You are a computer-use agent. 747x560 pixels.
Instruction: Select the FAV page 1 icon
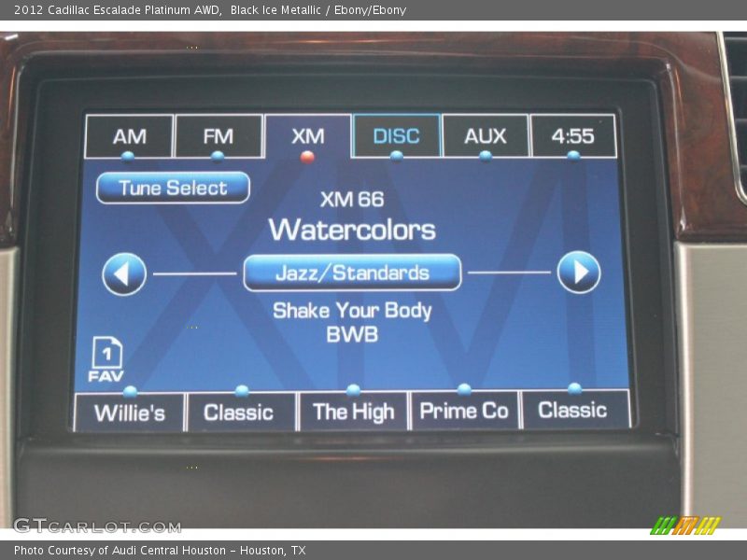[x=106, y=356]
